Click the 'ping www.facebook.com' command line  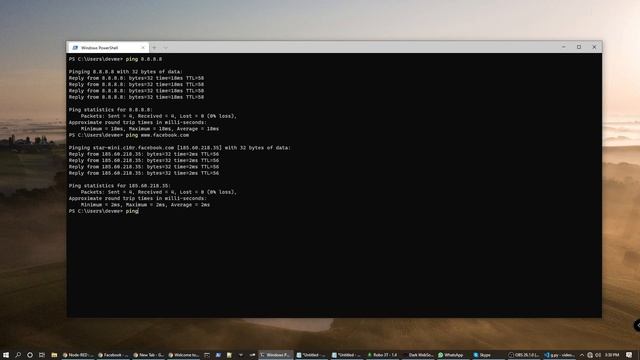coord(129,135)
